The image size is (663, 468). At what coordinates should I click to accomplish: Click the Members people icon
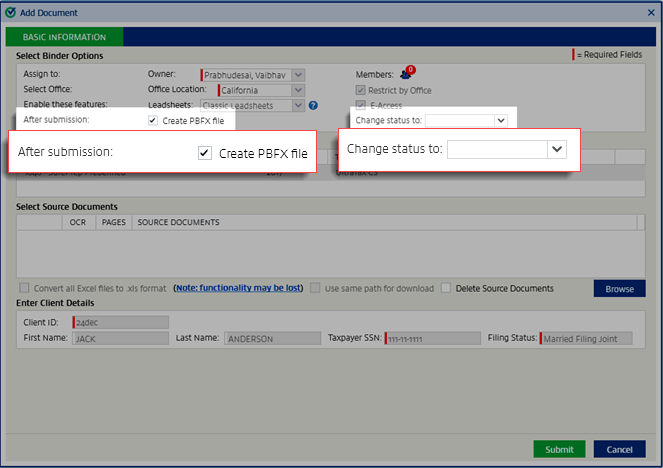[x=405, y=74]
